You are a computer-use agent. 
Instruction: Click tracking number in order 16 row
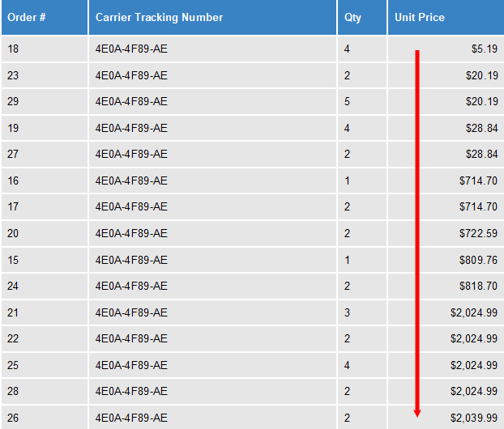click(131, 181)
